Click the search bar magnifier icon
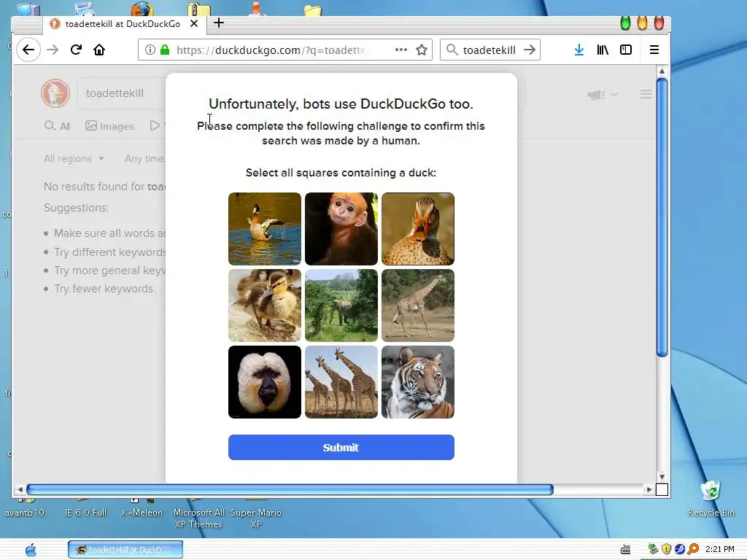 coord(452,50)
